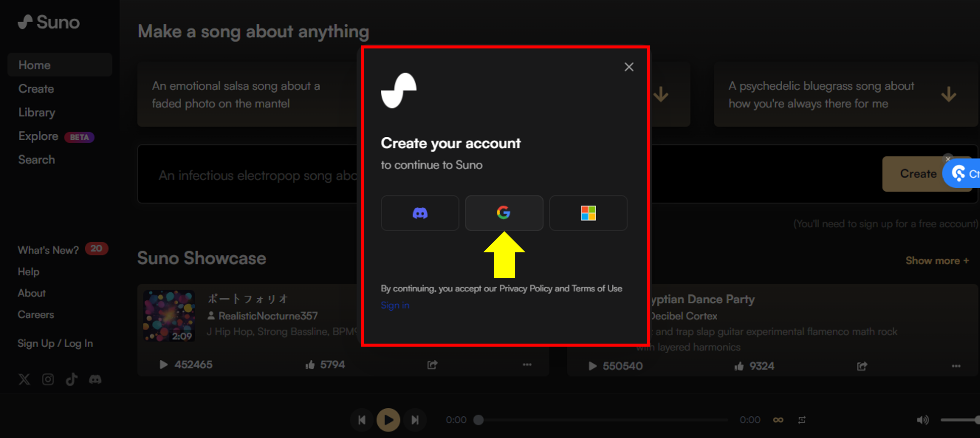Click the playback progress bar
980x438 pixels.
pos(603,420)
